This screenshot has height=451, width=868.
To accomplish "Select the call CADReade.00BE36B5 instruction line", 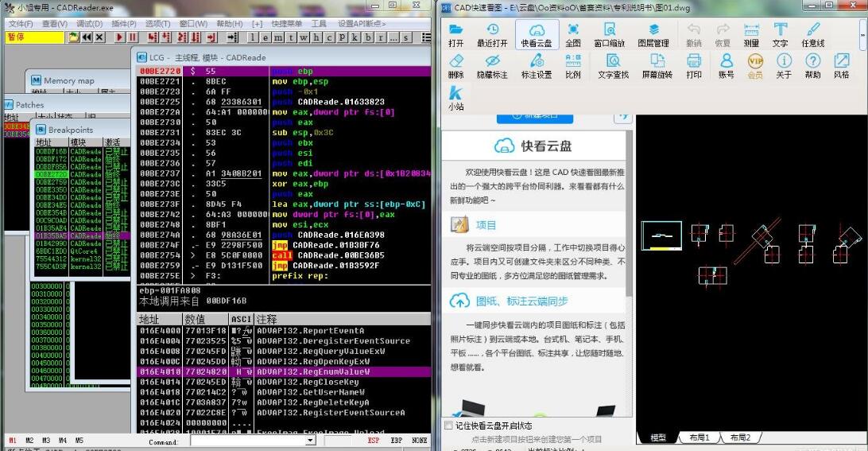I will [x=284, y=255].
